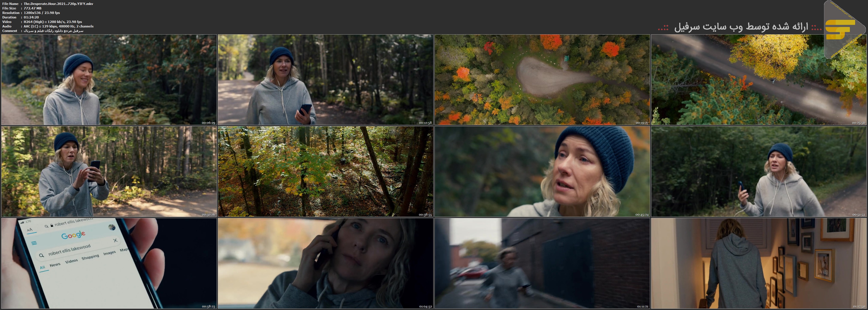Click the Persian website banner text
The width and height of the screenshot is (868, 310).
(x=741, y=27)
